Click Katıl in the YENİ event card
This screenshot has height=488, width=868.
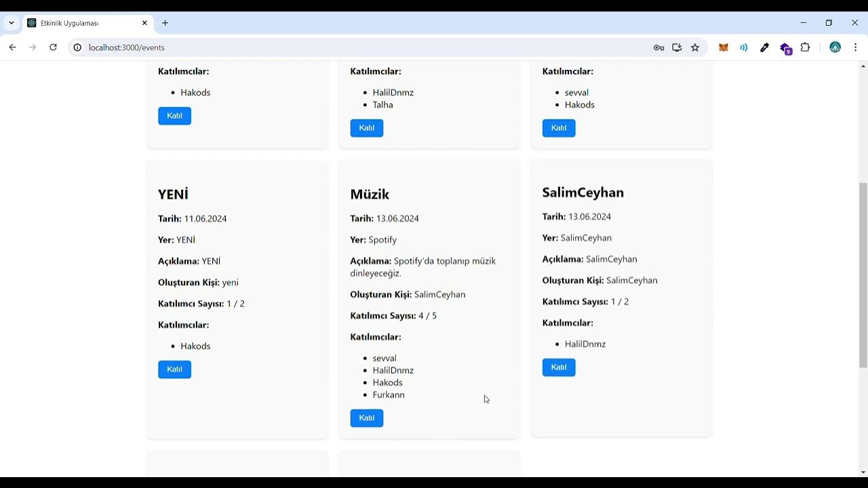pyautogui.click(x=174, y=369)
